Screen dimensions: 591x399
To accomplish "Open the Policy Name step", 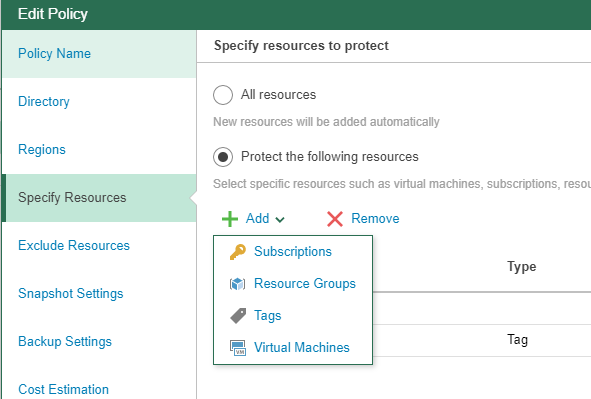I will [x=99, y=54].
